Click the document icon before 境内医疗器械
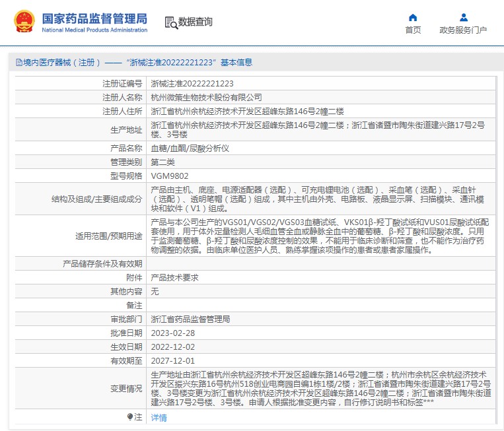Image resolution: width=504 pixels, height=431 pixels. pyautogui.click(x=18, y=63)
